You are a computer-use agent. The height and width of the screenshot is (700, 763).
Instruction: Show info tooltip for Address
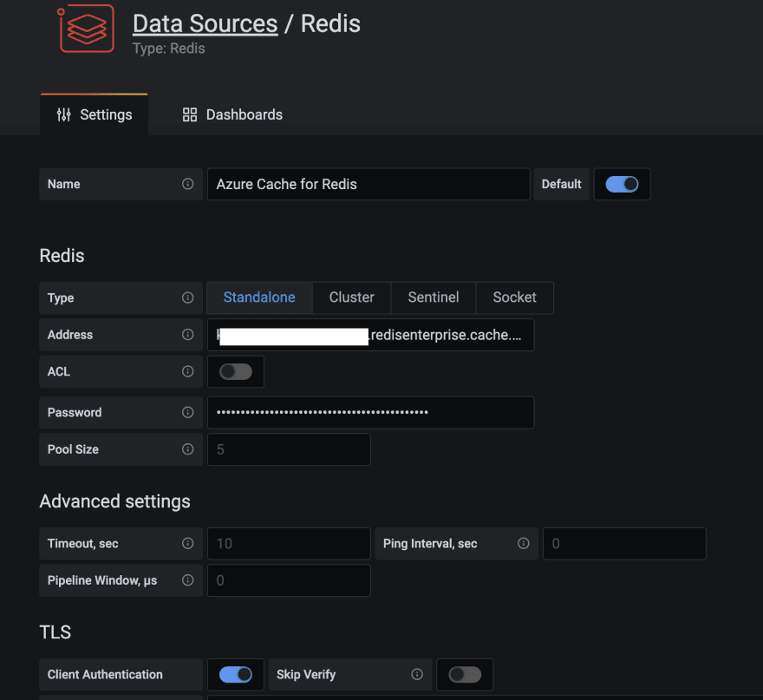(188, 335)
